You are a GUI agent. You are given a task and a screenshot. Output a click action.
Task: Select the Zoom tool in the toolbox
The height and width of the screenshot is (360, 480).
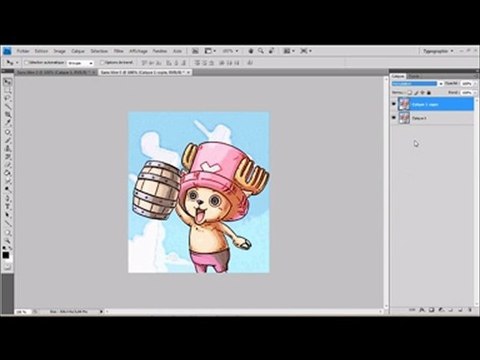7,240
